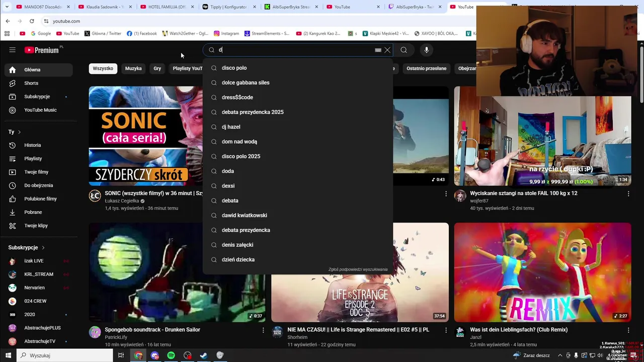
Task: Select suggestion 'dolce gabbana siles'
Action: [x=298, y=82]
